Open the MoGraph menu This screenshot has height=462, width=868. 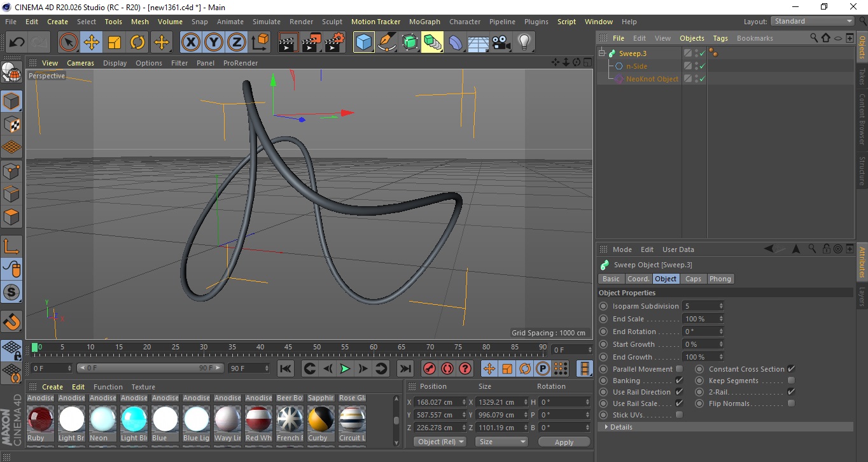pyautogui.click(x=424, y=22)
